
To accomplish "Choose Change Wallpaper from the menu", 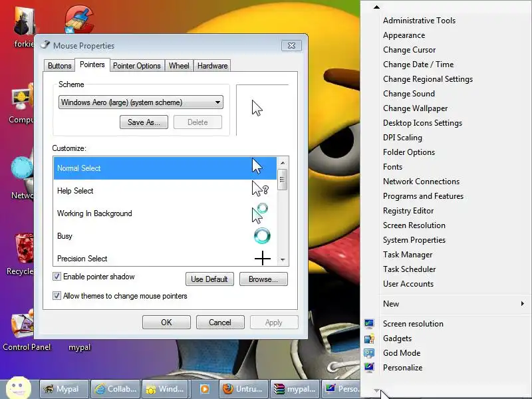I will (415, 108).
